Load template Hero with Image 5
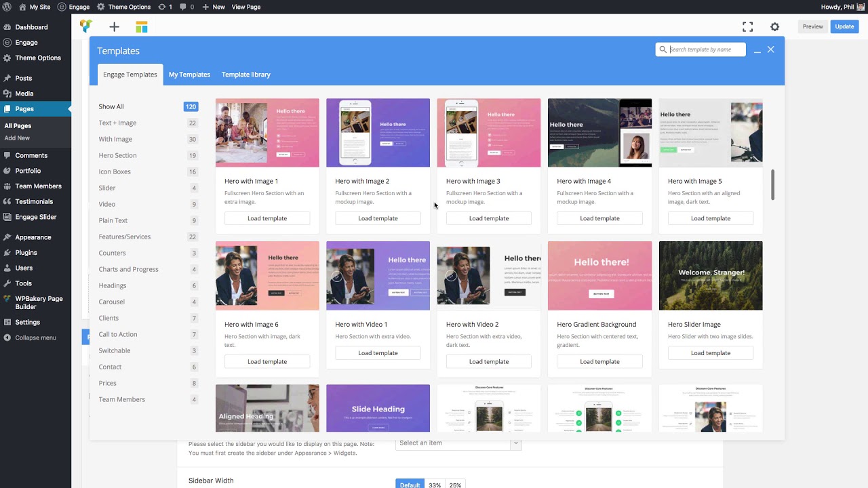868x488 pixels. (x=711, y=218)
